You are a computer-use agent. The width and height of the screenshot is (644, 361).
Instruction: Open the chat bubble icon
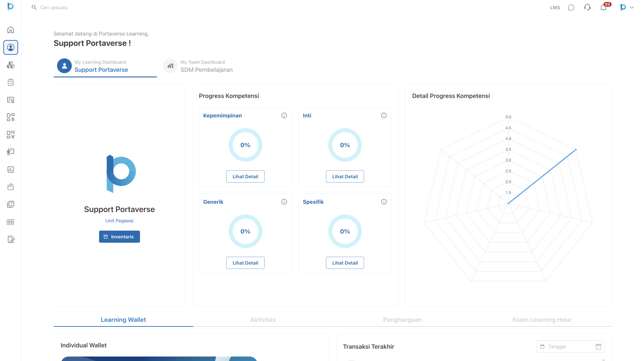click(x=571, y=8)
